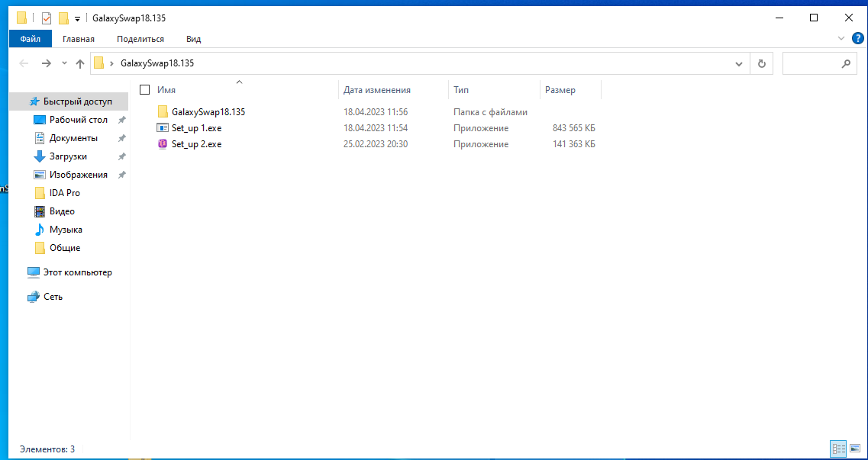This screenshot has height=460, width=868.
Task: Click Элементов: 3 in status bar
Action: click(x=47, y=449)
